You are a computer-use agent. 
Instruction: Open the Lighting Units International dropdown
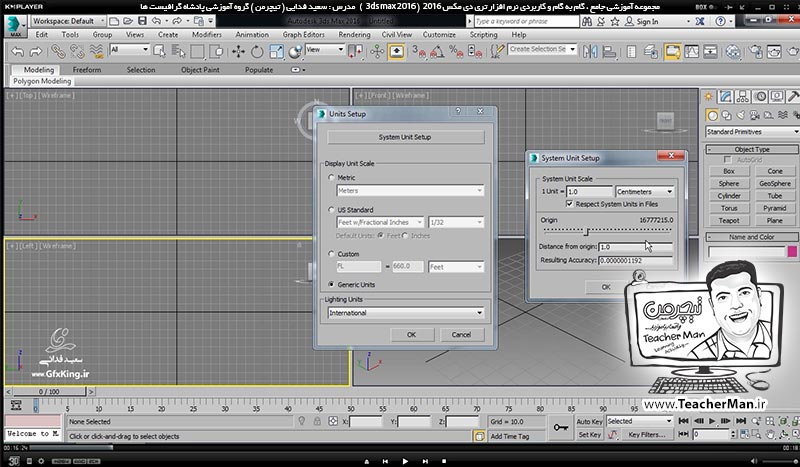click(406, 313)
